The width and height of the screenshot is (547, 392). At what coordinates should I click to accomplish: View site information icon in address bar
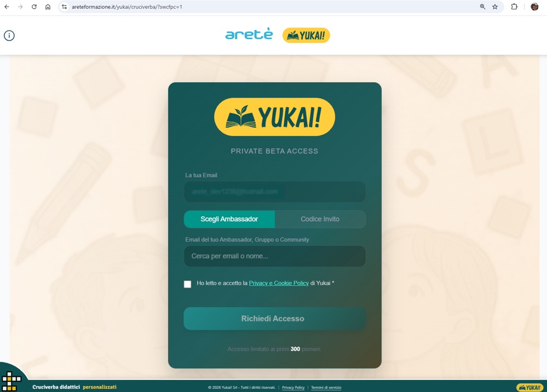pos(64,7)
